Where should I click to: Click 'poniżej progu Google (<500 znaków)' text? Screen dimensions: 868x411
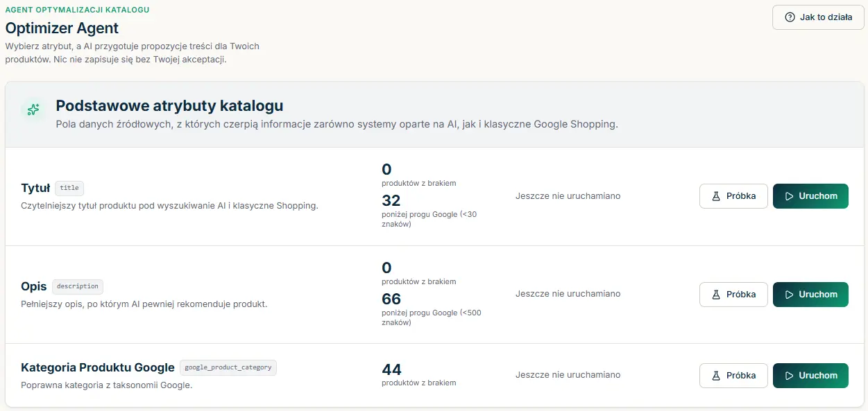[432, 317]
